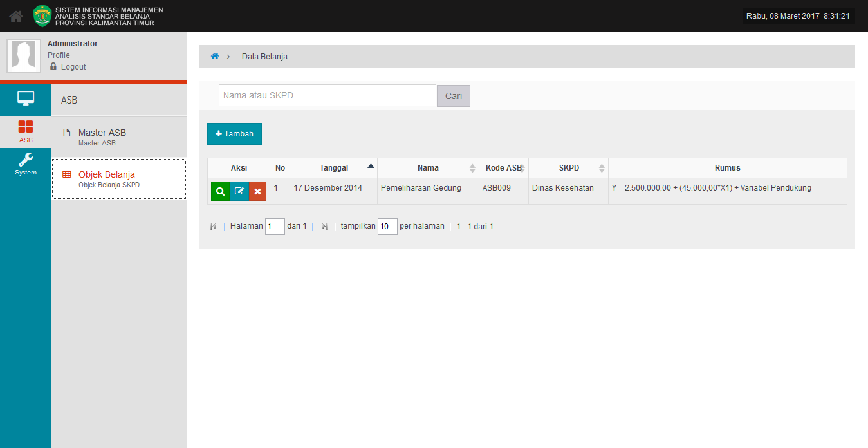The width and height of the screenshot is (868, 448).
Task: Select the ASB grid icon in sidebar
Action: (x=26, y=131)
